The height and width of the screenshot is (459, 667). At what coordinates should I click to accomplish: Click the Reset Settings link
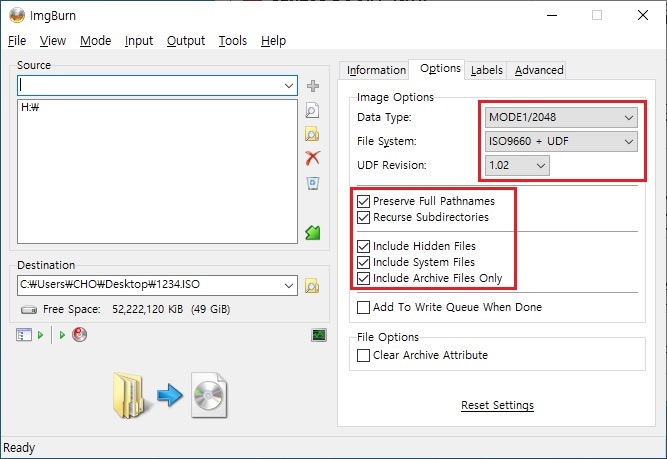[497, 405]
